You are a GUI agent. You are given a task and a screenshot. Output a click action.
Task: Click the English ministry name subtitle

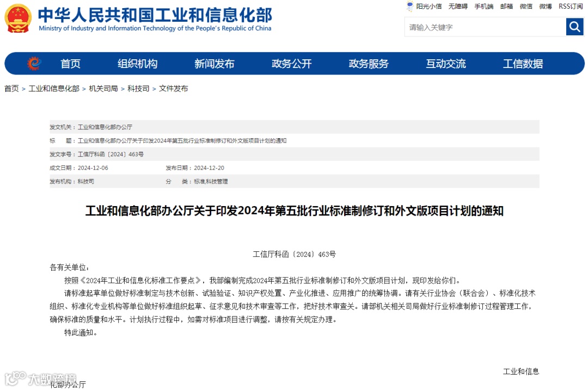pyautogui.click(x=155, y=28)
